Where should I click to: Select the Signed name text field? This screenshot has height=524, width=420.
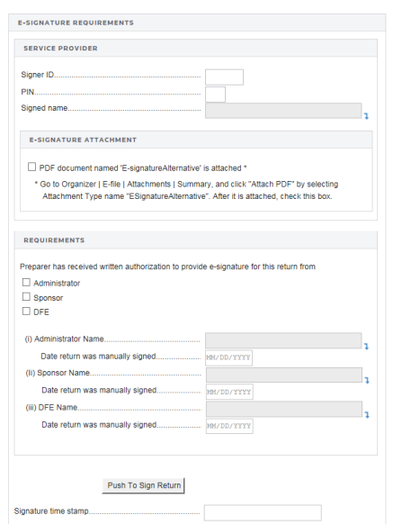[283, 111]
